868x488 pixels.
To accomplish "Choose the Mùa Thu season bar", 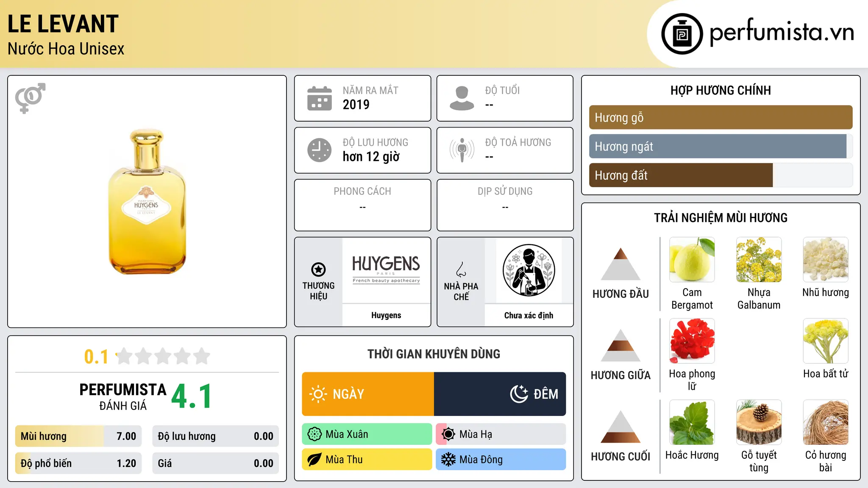I will (x=367, y=460).
